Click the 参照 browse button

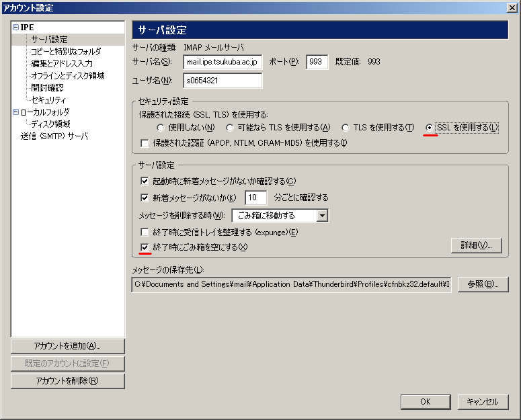pos(483,284)
